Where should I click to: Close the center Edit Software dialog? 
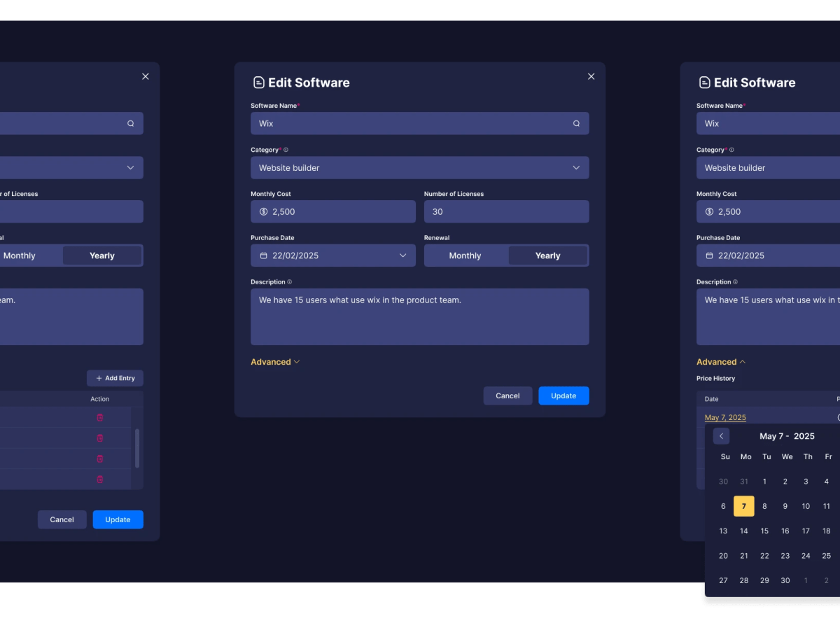(591, 76)
